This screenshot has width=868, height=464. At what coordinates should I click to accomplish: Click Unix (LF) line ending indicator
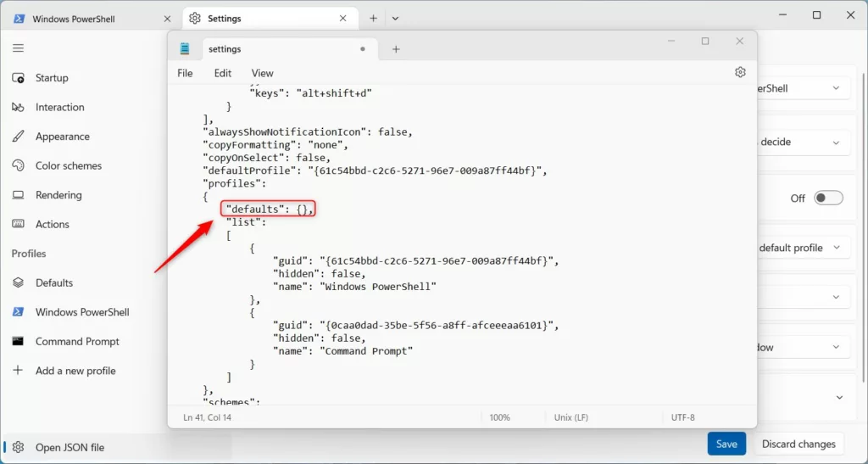pos(570,417)
